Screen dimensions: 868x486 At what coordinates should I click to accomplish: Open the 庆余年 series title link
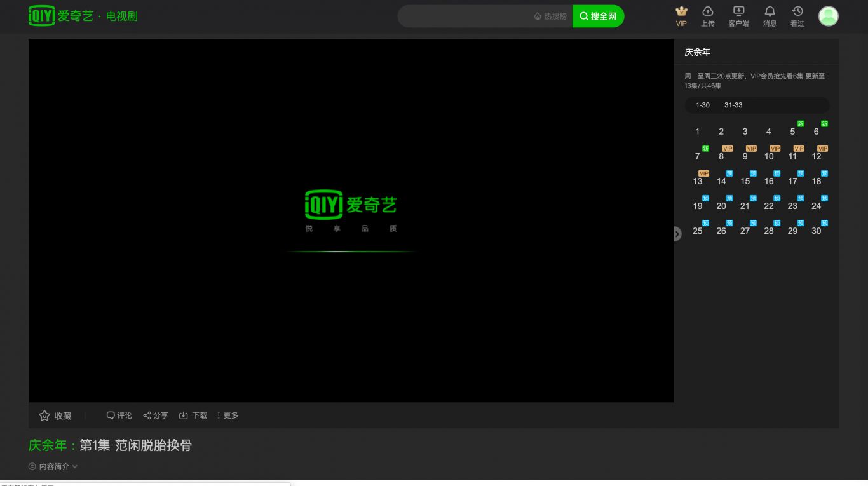(x=48, y=445)
